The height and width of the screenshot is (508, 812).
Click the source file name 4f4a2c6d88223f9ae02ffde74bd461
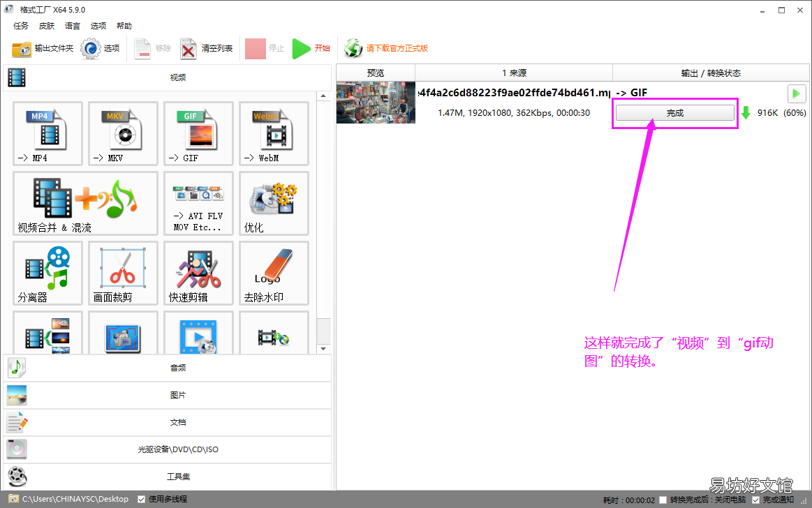tap(515, 93)
